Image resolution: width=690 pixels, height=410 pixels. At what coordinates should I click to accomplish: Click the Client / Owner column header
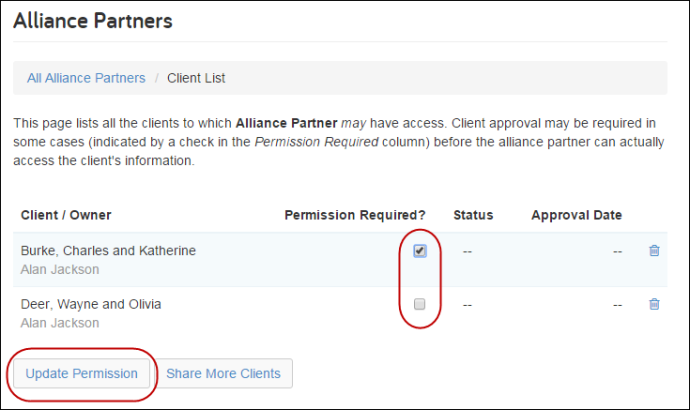coord(66,215)
